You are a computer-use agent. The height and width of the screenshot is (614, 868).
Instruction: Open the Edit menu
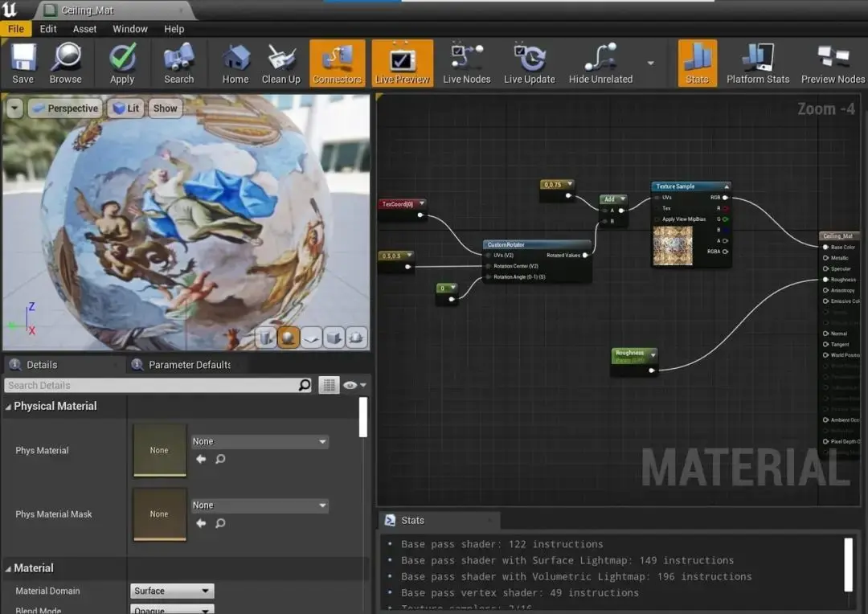[x=48, y=29]
